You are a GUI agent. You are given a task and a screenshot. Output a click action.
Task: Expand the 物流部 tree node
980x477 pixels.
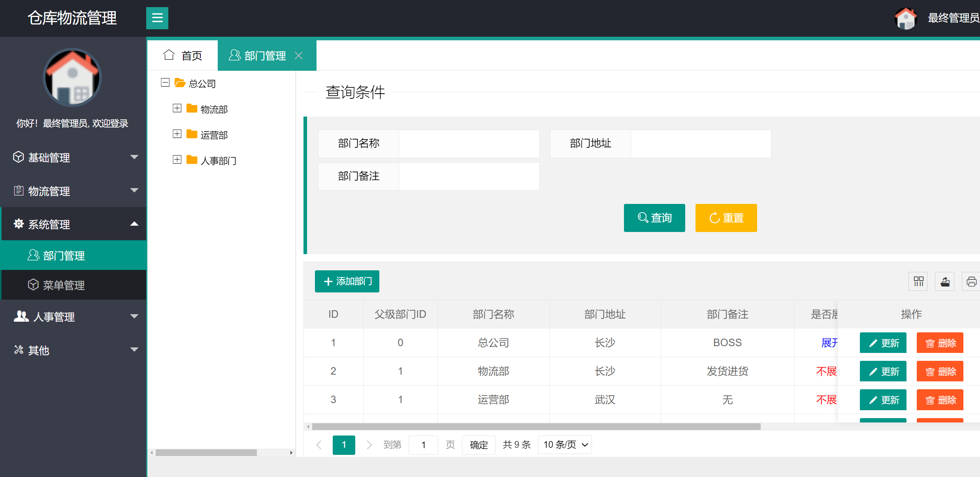coord(177,108)
